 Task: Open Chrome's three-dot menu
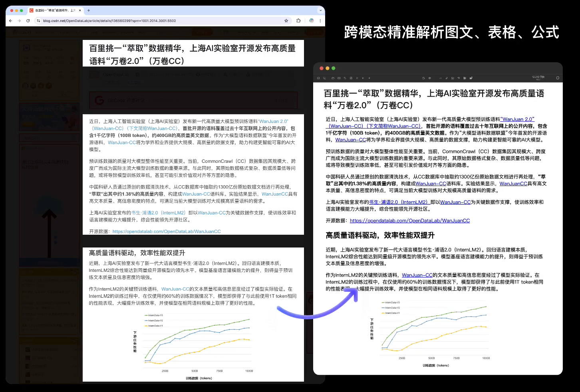[320, 21]
